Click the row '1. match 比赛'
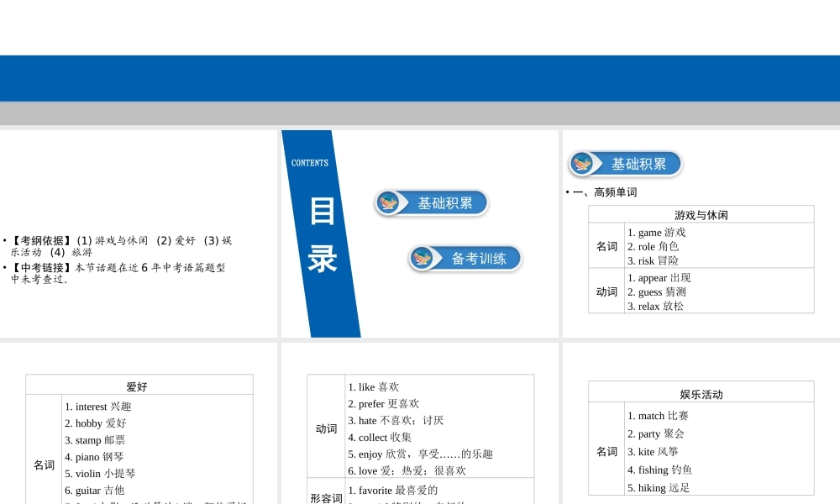Screen dimensions: 840x504 659,416
